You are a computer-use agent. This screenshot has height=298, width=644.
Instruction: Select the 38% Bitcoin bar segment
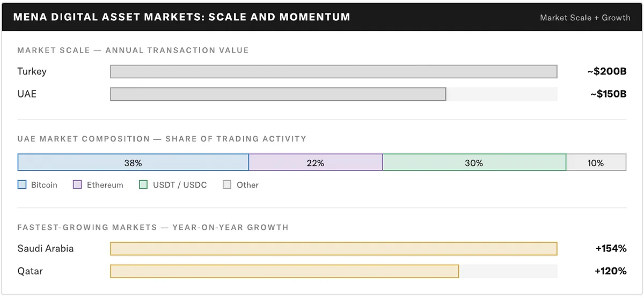coord(133,162)
